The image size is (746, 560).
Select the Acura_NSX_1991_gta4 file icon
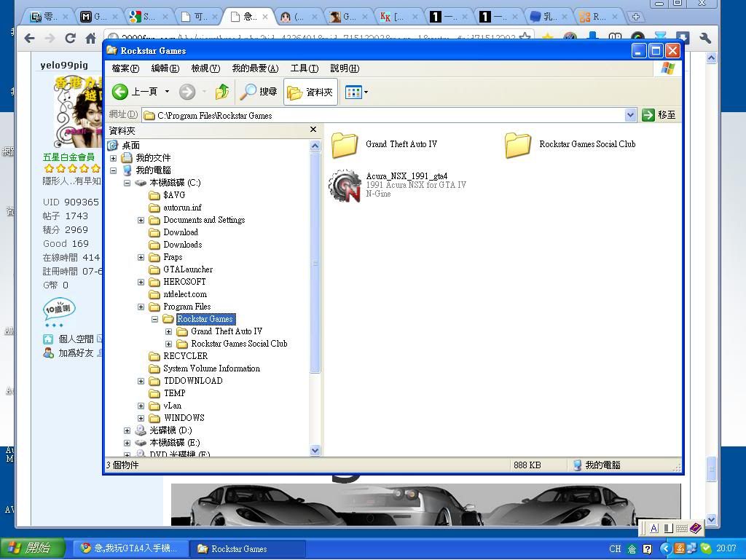345,186
